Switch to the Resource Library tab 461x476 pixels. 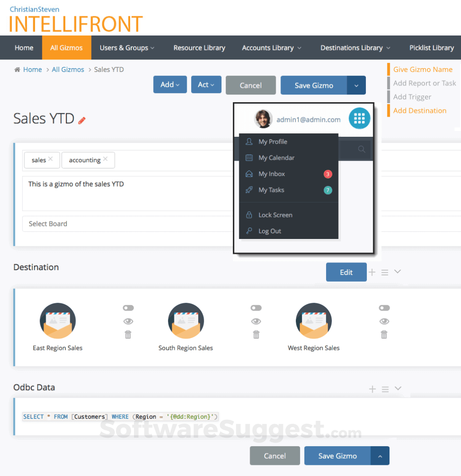(x=199, y=48)
